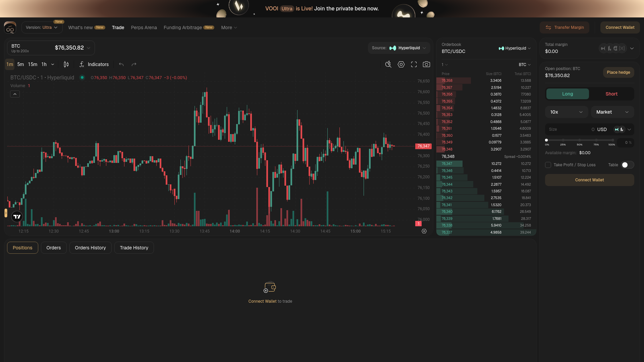Expand the More menu
Viewport: 644px width, 362px height.
click(229, 27)
